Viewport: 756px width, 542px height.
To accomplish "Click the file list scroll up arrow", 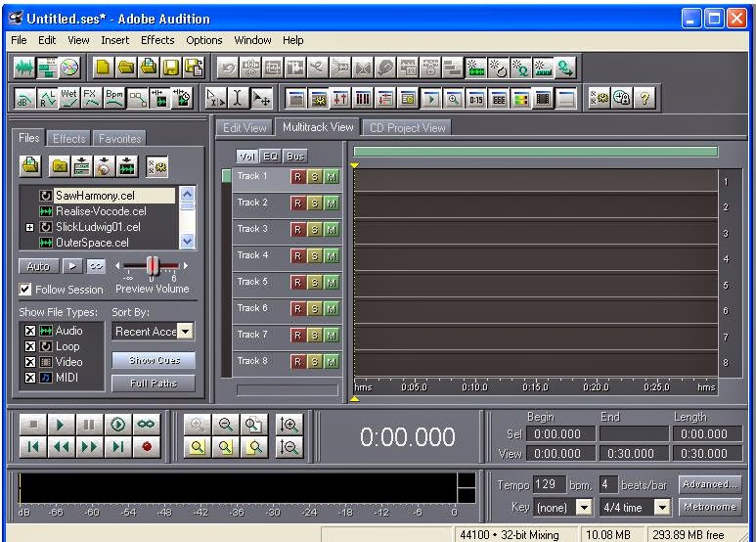I will click(187, 195).
